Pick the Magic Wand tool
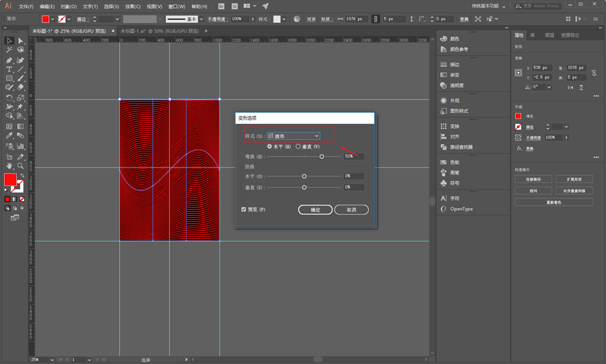 pyautogui.click(x=9, y=50)
